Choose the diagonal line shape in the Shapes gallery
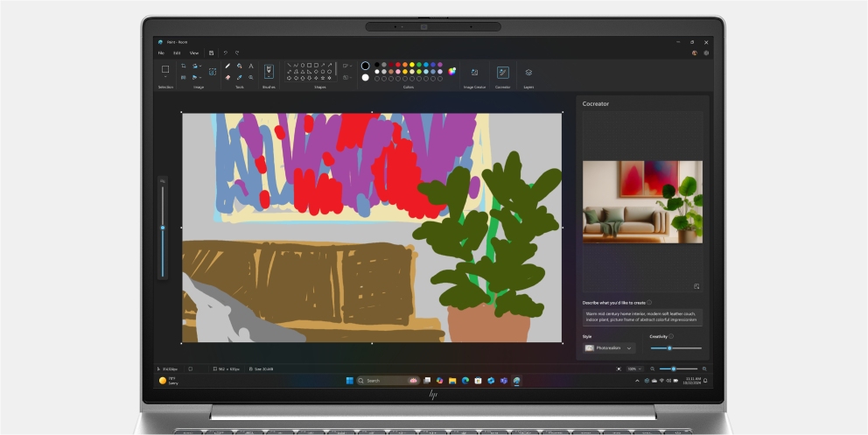The width and height of the screenshot is (868, 435). [x=289, y=65]
